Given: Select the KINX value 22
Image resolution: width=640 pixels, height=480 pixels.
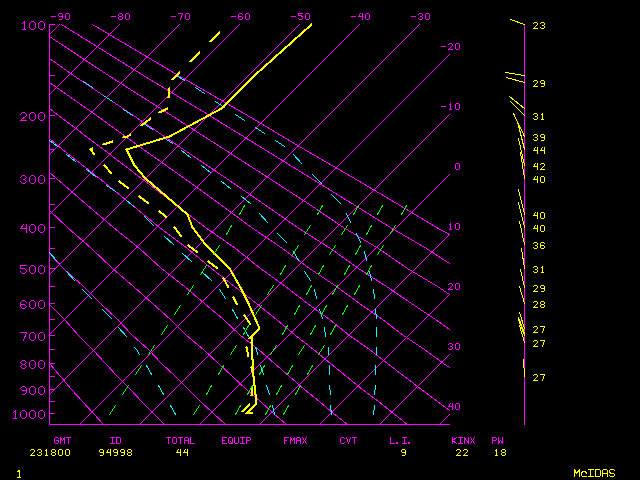Looking at the screenshot, I should (x=461, y=453).
